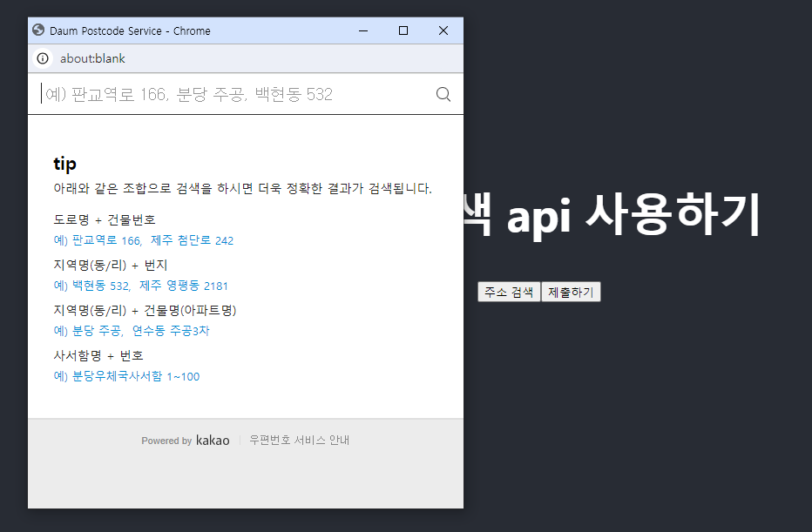This screenshot has height=532, width=812.
Task: Click the kakao logo in footer
Action: click(x=213, y=441)
